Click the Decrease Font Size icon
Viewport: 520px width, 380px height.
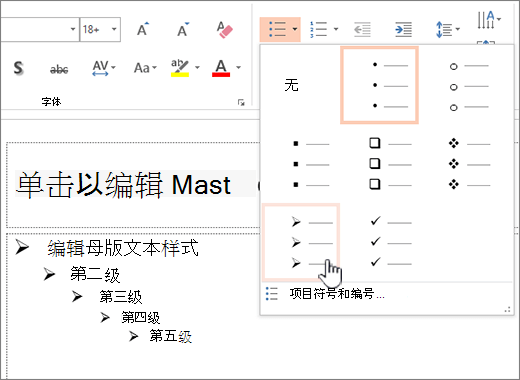pyautogui.click(x=183, y=29)
